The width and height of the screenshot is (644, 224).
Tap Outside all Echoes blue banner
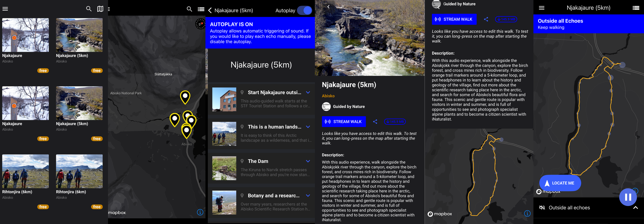coord(589,24)
